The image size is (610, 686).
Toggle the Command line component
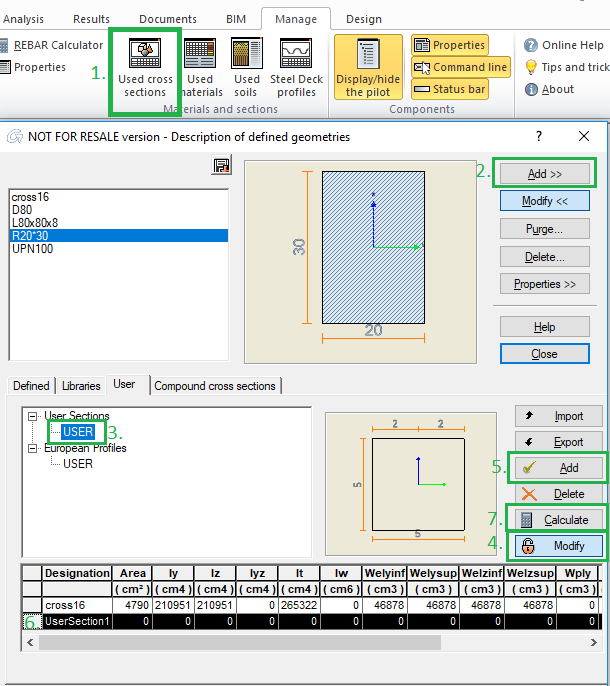460,67
